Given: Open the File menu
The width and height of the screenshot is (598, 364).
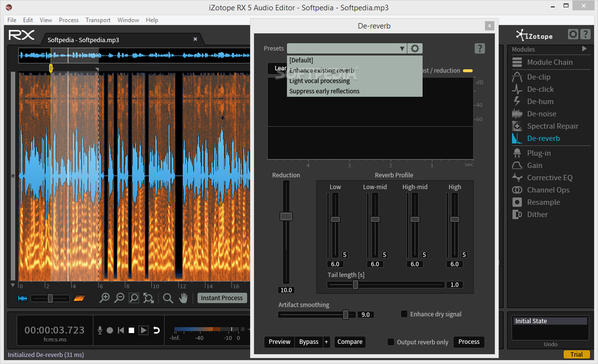Looking at the screenshot, I should pos(12,20).
